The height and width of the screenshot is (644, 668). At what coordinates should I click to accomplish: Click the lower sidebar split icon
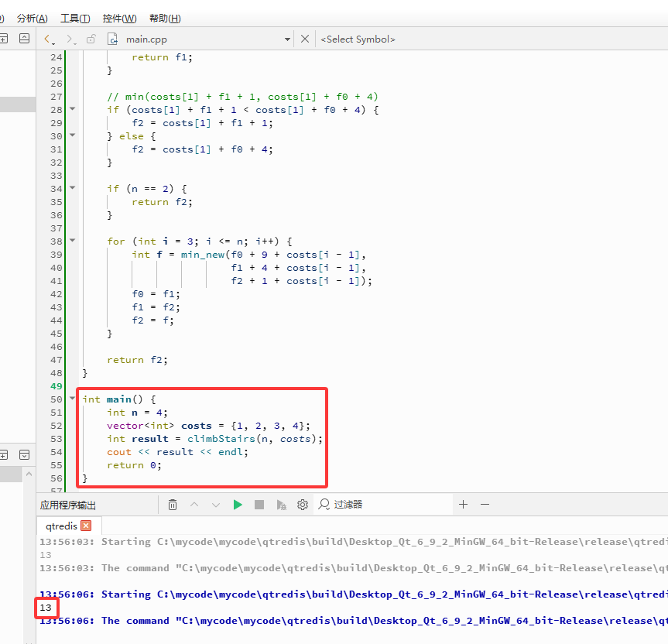point(3,455)
